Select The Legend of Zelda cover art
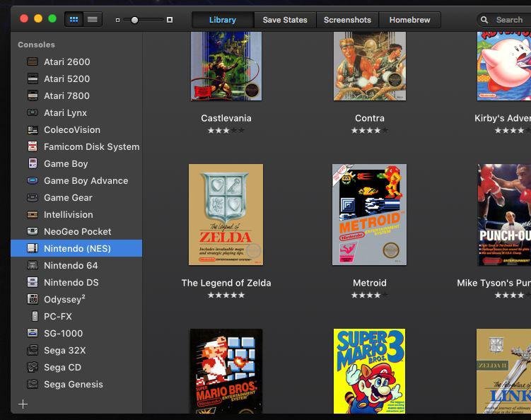This screenshot has height=420, width=531. tap(226, 214)
